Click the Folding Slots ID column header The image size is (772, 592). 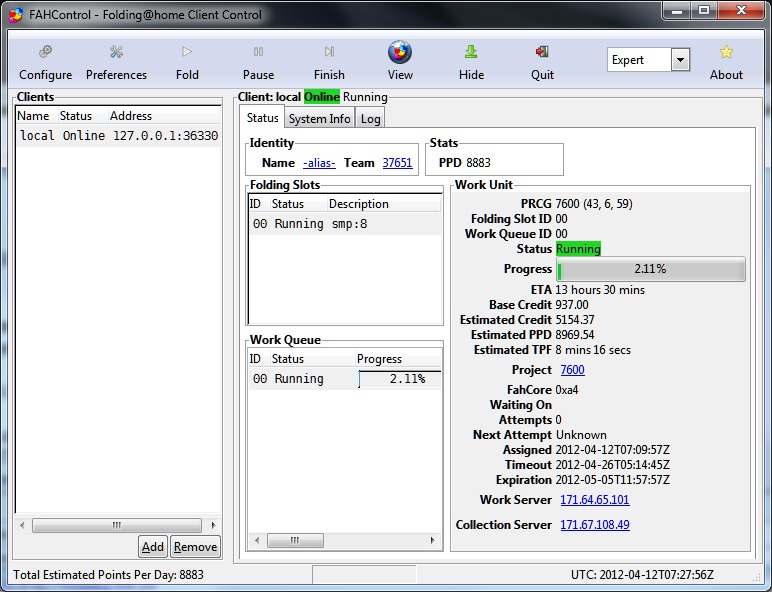click(258, 204)
